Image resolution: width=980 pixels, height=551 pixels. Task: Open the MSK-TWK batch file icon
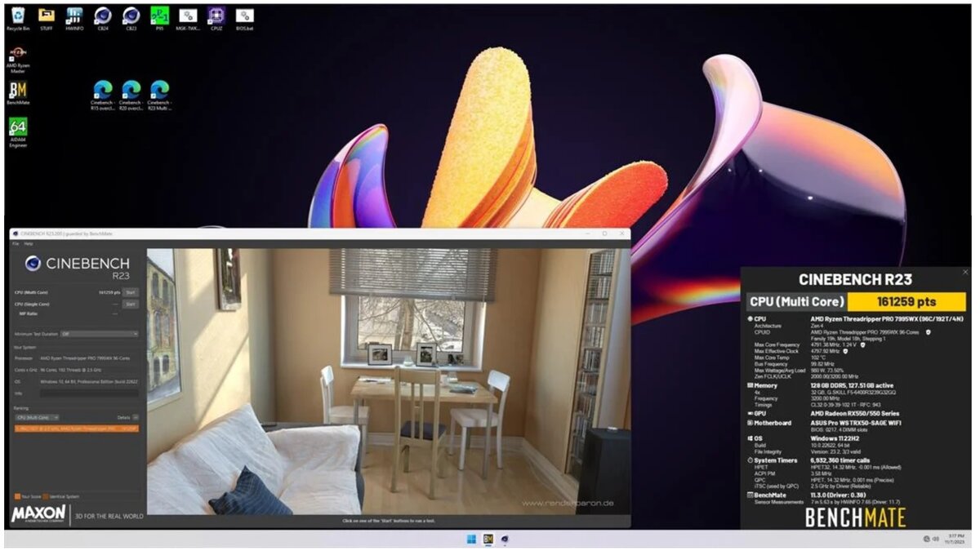point(188,18)
